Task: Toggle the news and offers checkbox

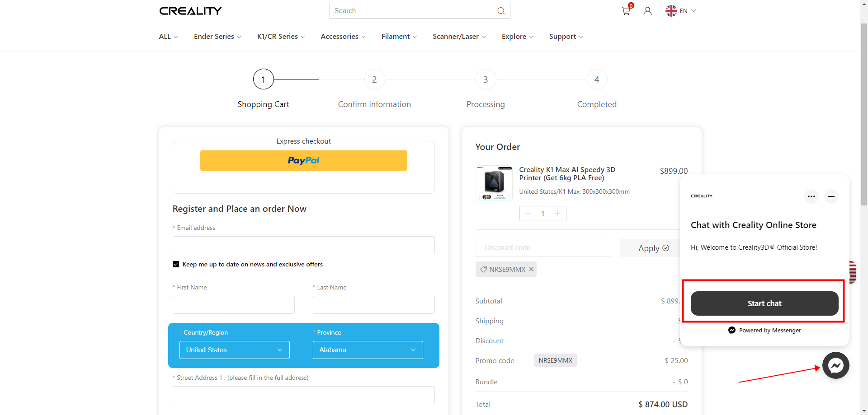Action: point(176,264)
